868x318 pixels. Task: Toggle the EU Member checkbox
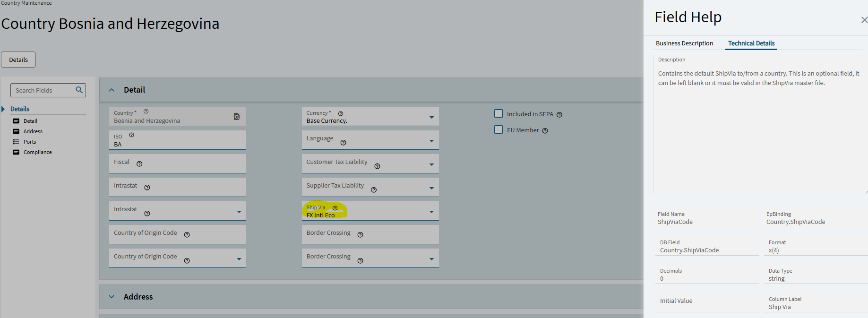[x=498, y=129]
